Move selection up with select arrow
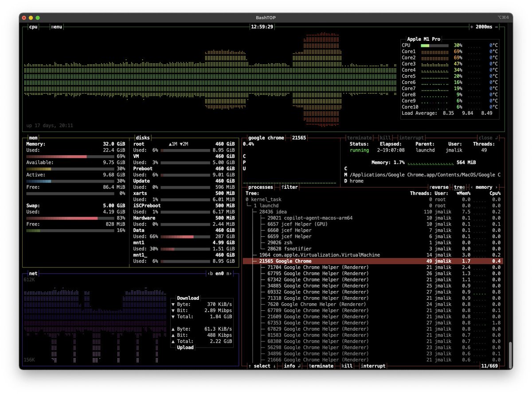This screenshot has height=395, width=532. (x=250, y=366)
